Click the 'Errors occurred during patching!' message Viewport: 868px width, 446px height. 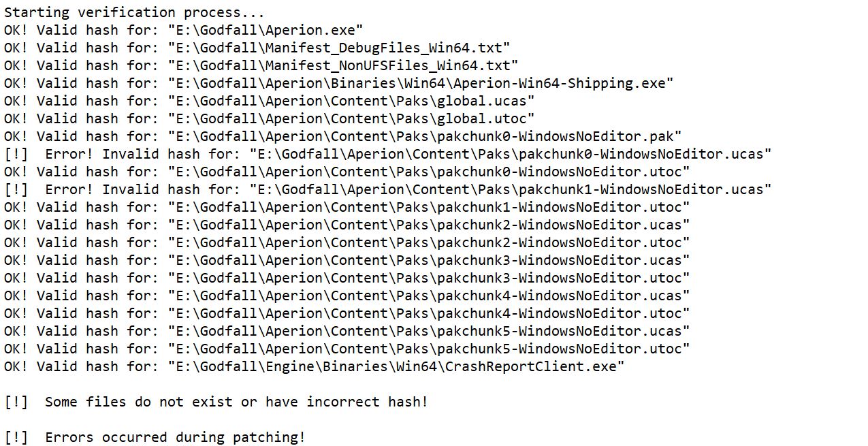[x=155, y=437]
